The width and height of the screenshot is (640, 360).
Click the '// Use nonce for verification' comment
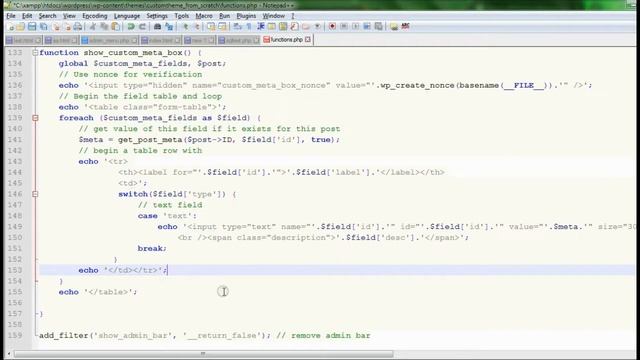coord(130,75)
